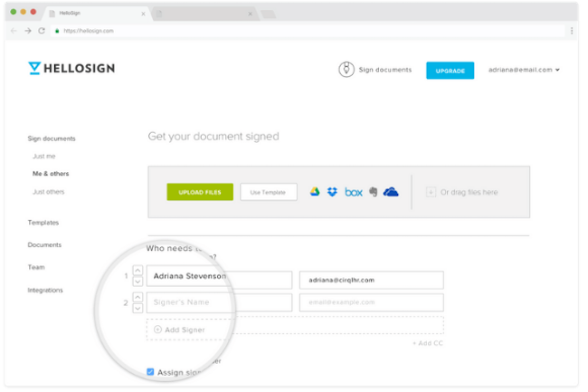Import file from Dropbox
Screen dimensions: 588x392
332,192
